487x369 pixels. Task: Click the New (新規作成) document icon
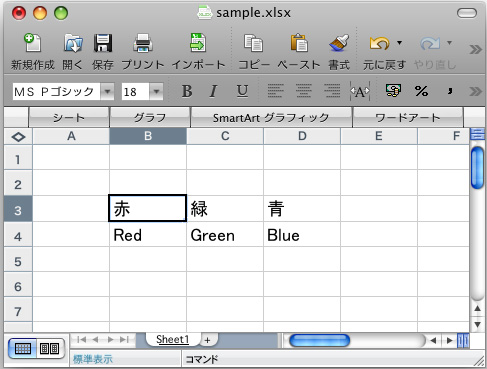click(32, 43)
